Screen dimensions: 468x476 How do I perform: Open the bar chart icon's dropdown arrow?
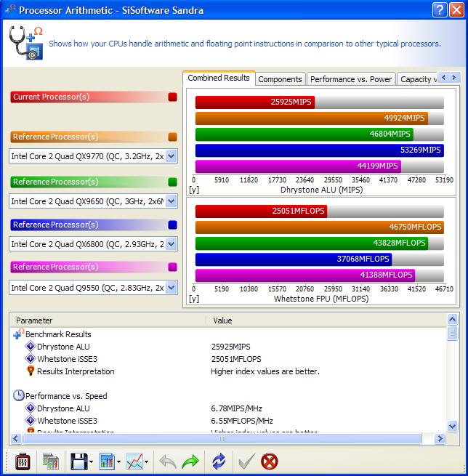[118, 462]
